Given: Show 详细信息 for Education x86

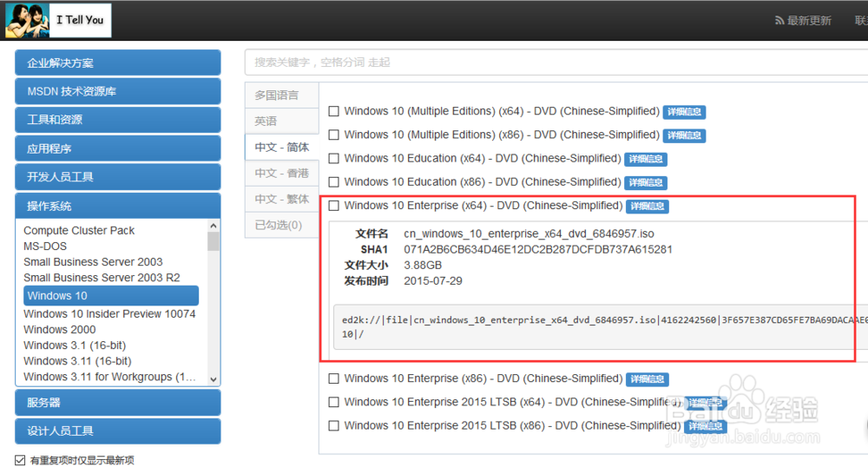Looking at the screenshot, I should click(646, 182).
